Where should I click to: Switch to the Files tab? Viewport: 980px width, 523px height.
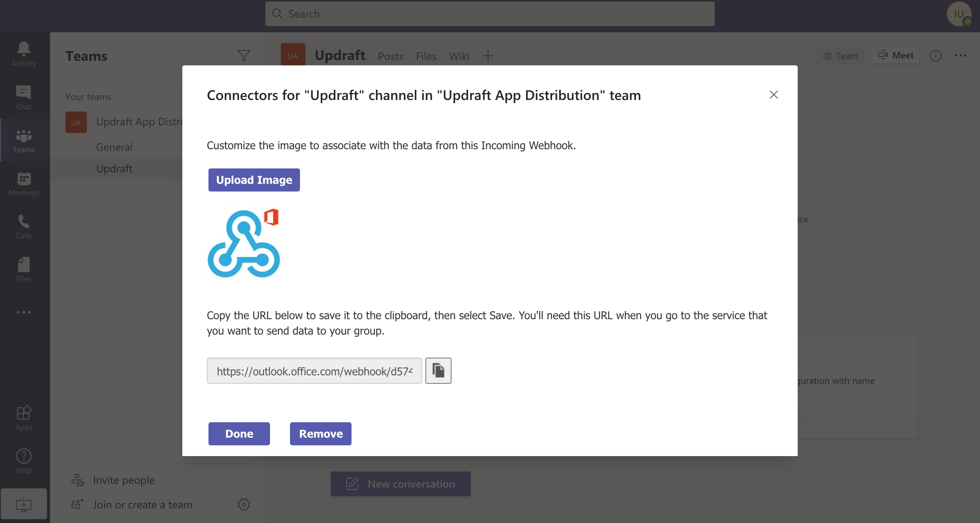[x=426, y=56]
